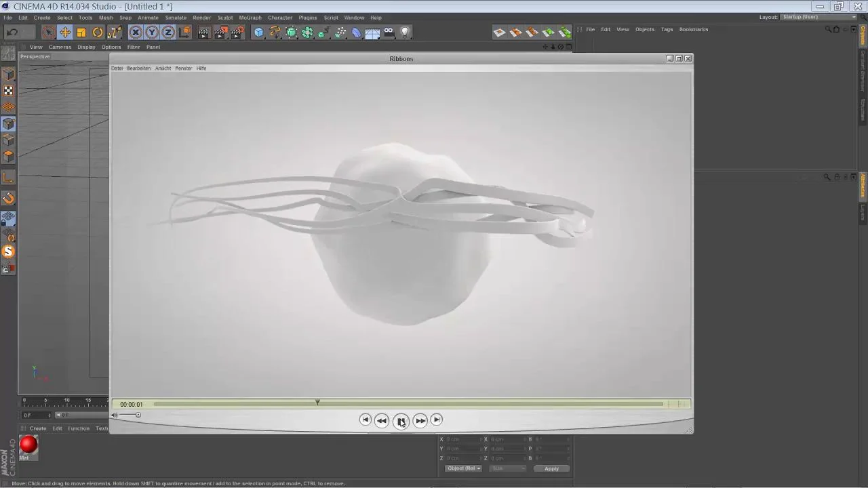Open the Bearbeiten menu in Ribbons window
868x488 pixels.
[139, 68]
